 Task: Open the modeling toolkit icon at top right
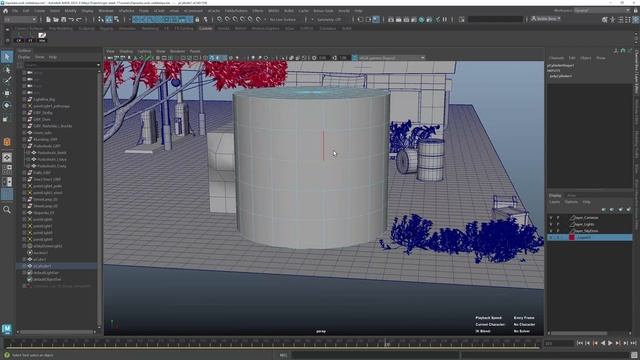604,20
